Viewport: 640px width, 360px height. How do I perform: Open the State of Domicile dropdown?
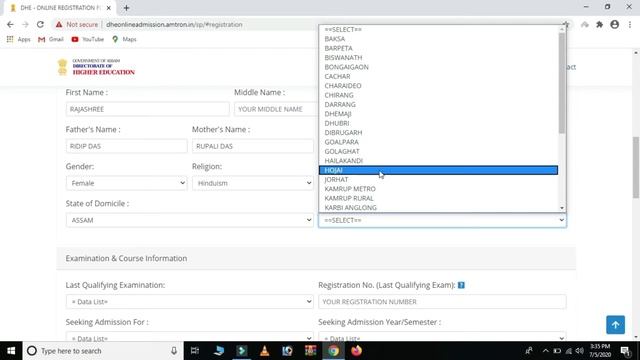tap(189, 220)
